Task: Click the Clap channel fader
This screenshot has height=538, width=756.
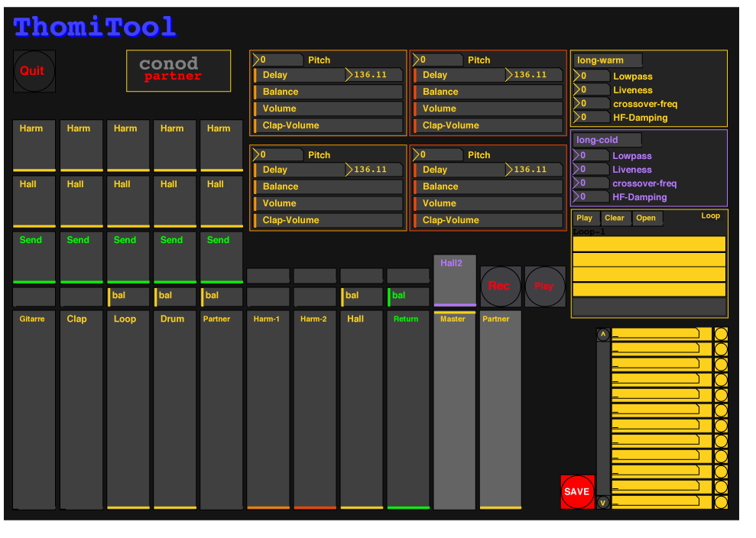Action: [x=81, y=410]
